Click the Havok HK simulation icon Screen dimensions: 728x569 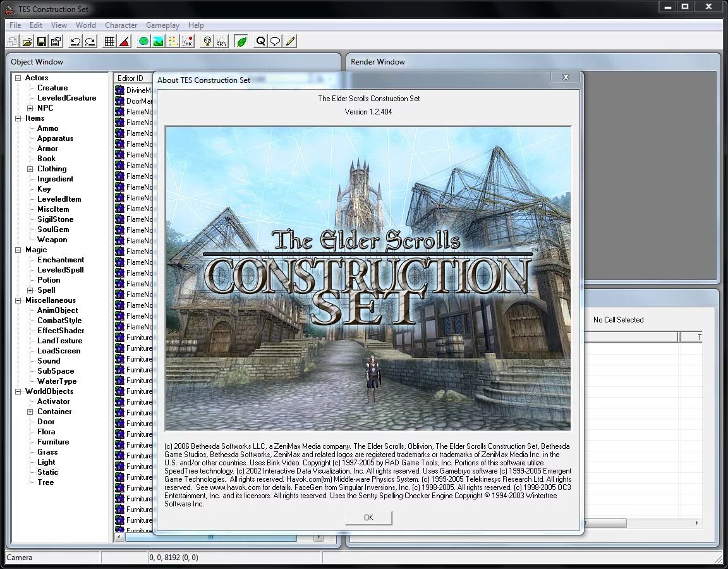[188, 42]
